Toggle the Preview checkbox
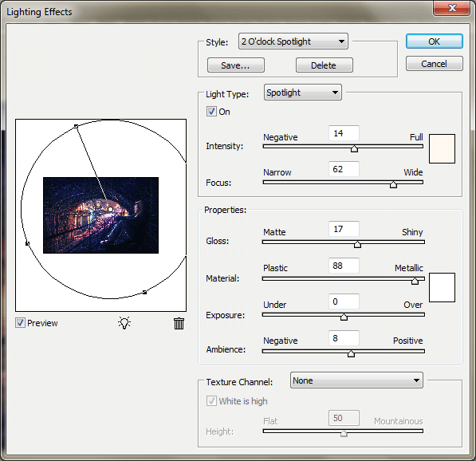The width and height of the screenshot is (476, 461). coord(20,323)
